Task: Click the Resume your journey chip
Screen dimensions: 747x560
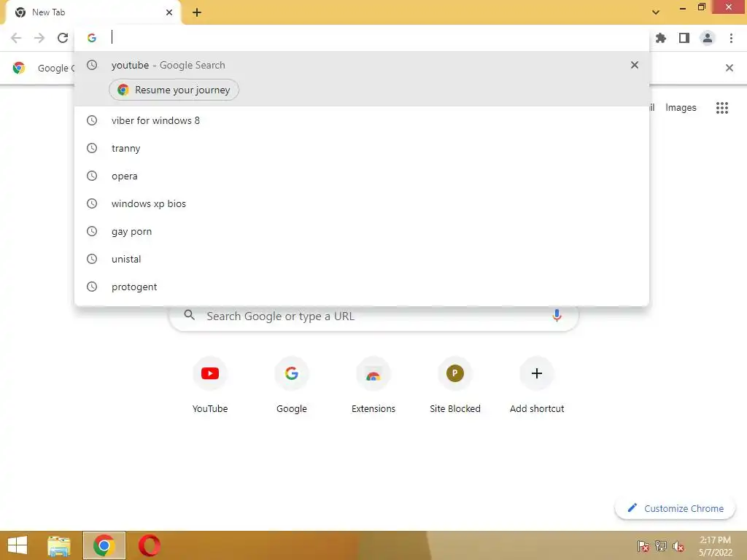Action: [174, 90]
